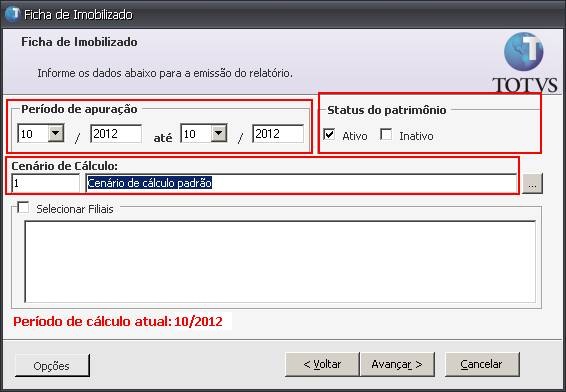Click the Cenário de Cálculo: label
The width and height of the screenshot is (566, 392).
pyautogui.click(x=65, y=166)
